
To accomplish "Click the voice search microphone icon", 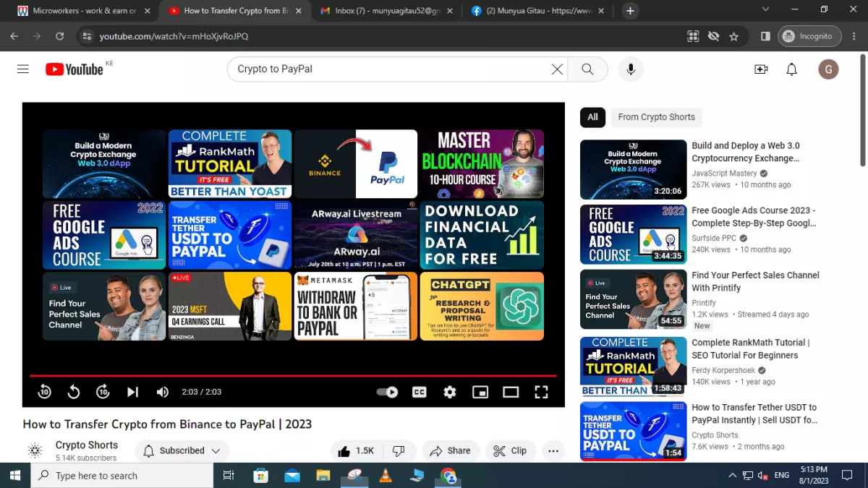I will pyautogui.click(x=631, y=69).
